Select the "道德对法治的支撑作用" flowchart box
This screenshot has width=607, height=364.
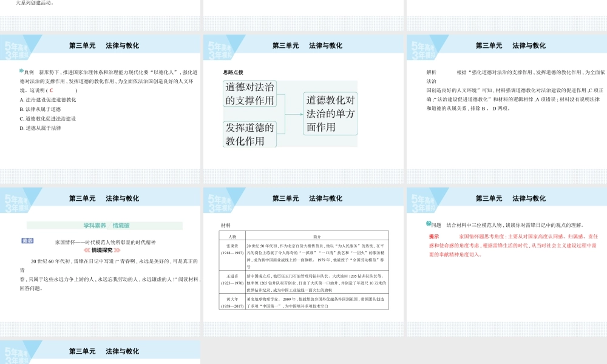point(249,93)
